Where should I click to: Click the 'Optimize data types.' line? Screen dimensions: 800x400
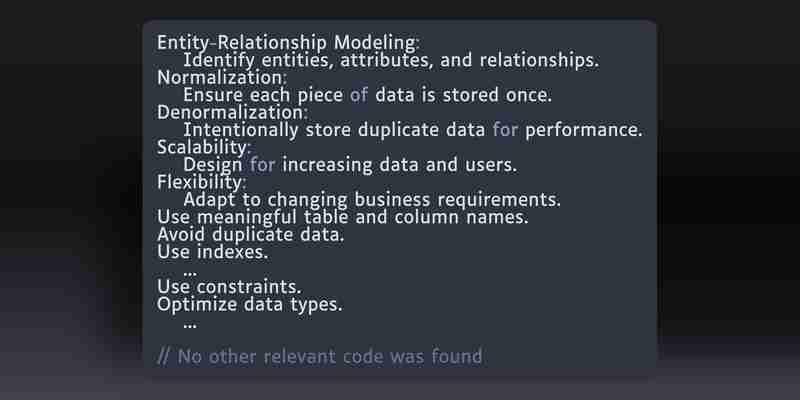pyautogui.click(x=250, y=305)
